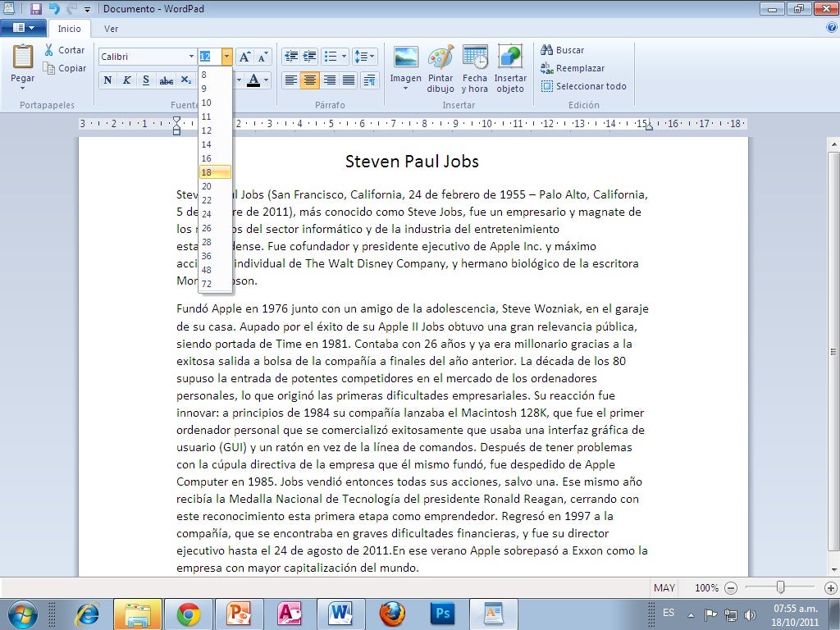Image resolution: width=840 pixels, height=630 pixels.
Task: Open Buscar find tool
Action: [x=562, y=50]
